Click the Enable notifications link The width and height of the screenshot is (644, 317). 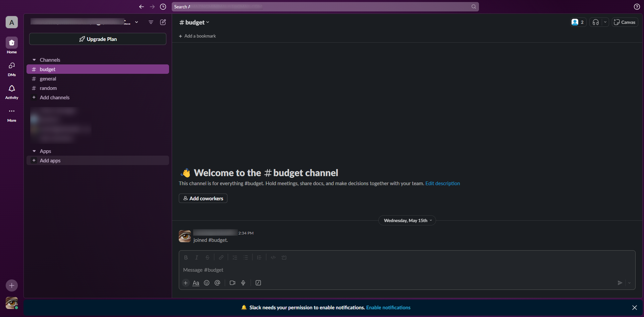pyautogui.click(x=388, y=308)
